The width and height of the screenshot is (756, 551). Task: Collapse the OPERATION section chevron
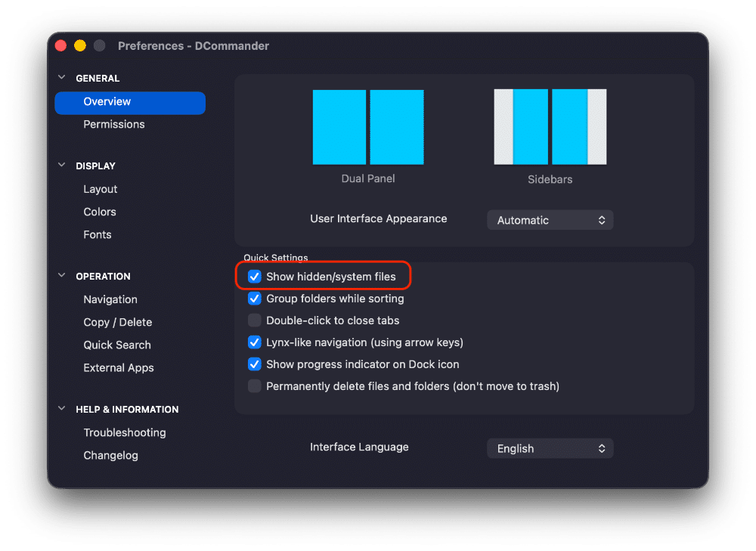[61, 276]
